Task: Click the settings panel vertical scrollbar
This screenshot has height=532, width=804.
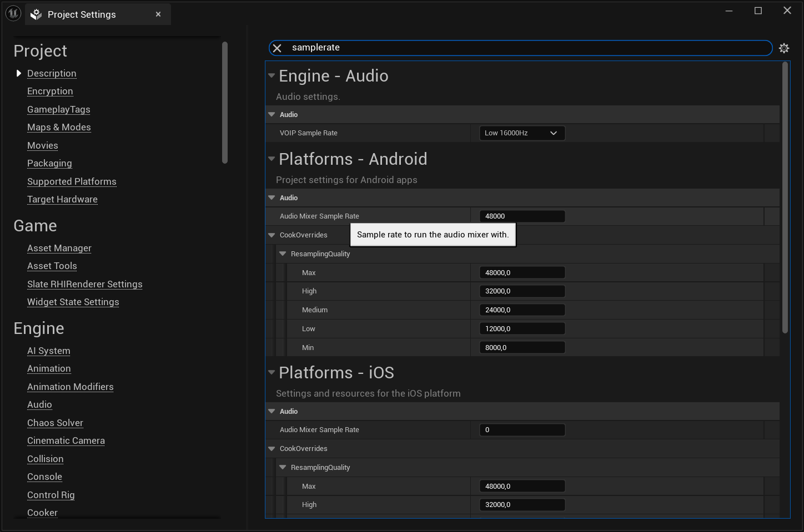Action: (785, 197)
